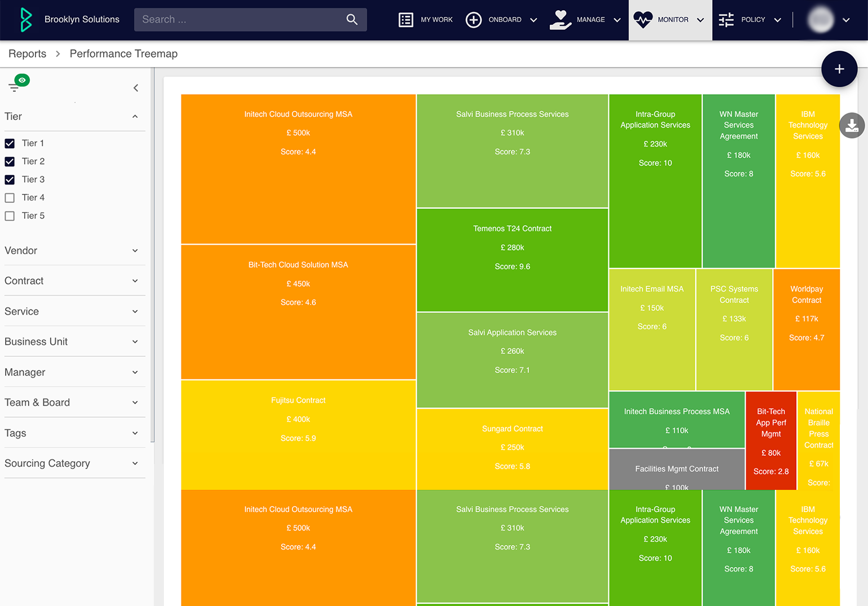Click the Performance Treemap breadcrumb
Viewport: 868px width, 606px height.
tap(123, 54)
